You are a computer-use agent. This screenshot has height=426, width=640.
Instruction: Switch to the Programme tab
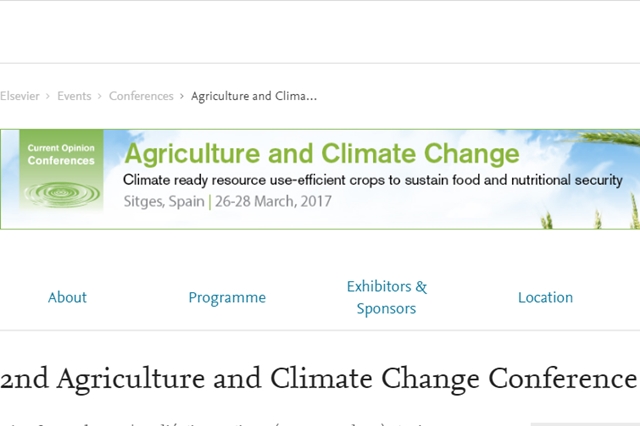click(227, 297)
